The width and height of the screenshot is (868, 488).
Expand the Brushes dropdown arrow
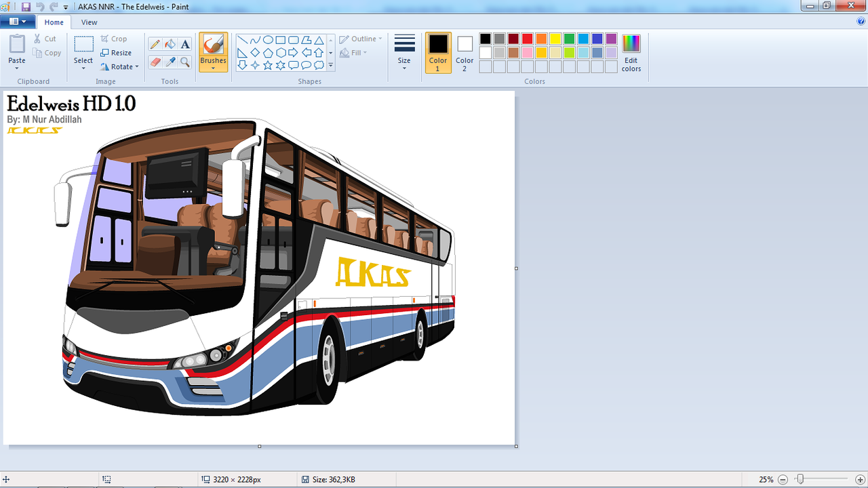(x=213, y=68)
